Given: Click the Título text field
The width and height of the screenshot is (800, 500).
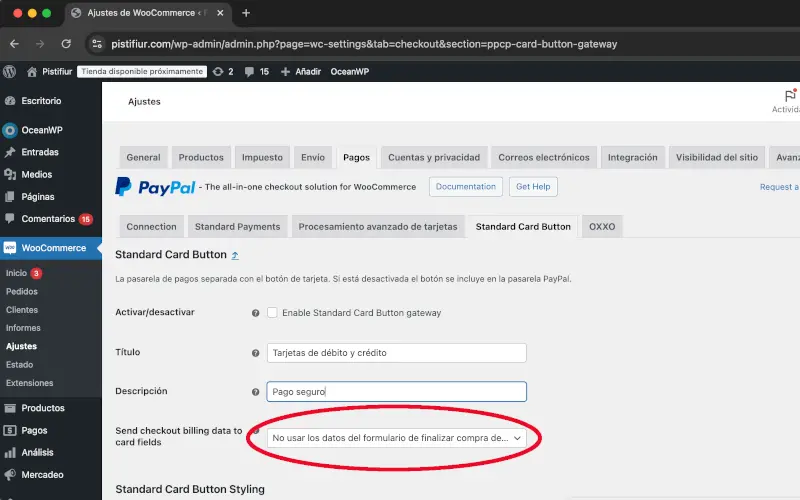Looking at the screenshot, I should (396, 353).
